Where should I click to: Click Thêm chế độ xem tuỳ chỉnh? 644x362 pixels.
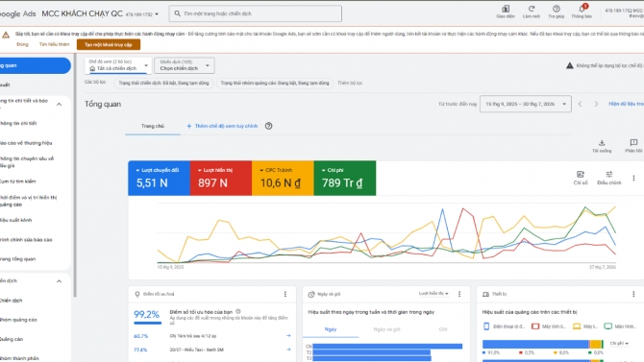pos(222,126)
